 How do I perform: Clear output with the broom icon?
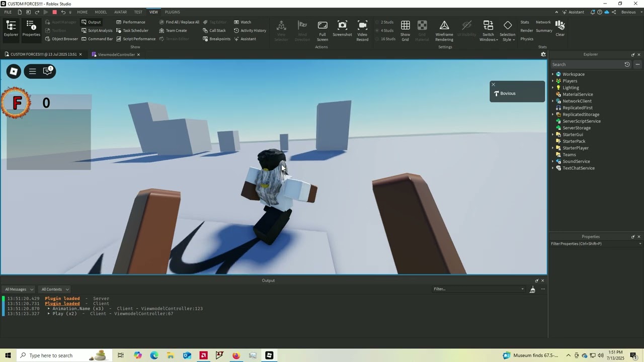[532, 289]
